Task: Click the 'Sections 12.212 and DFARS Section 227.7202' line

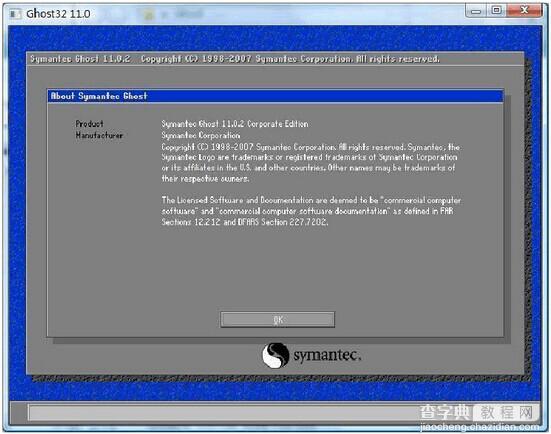Action: click(245, 222)
